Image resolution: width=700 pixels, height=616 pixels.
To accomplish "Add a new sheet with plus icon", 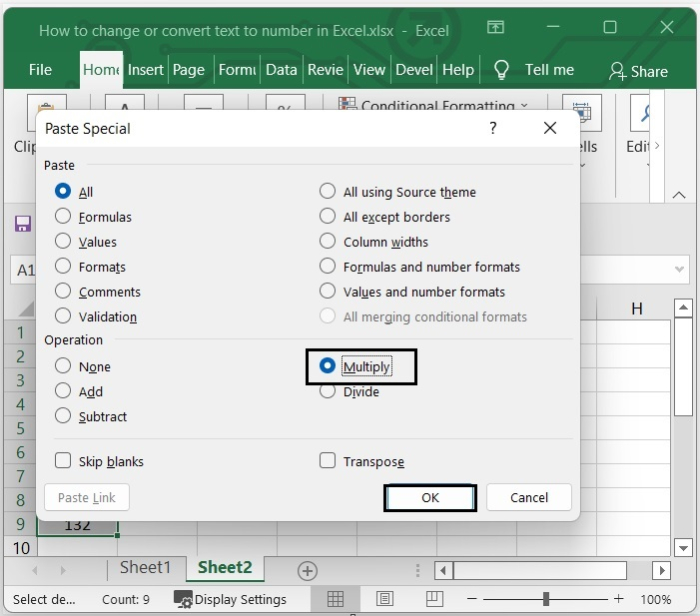I will point(307,570).
